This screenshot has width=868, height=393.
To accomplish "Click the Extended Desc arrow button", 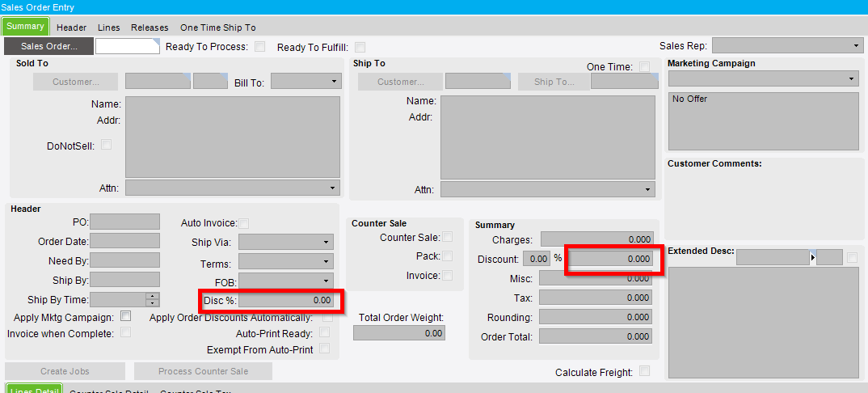I will coord(813,257).
